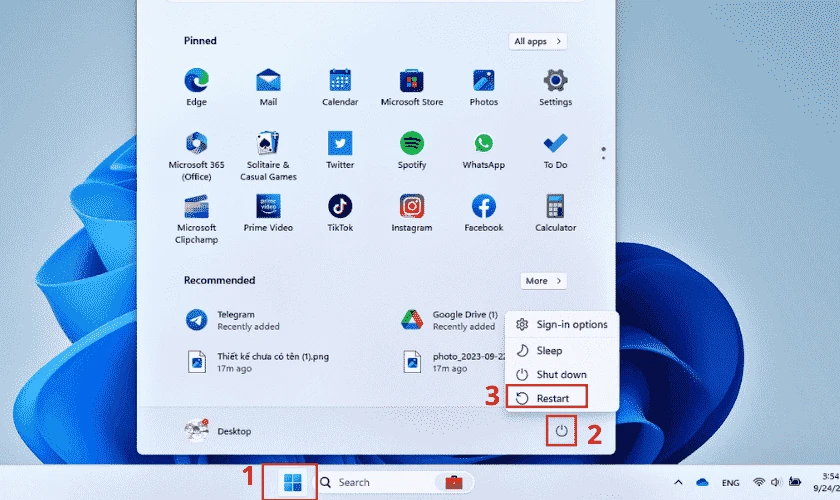The image size is (840, 500).
Task: Launch Microsoft Clipchamp
Action: [x=196, y=219]
